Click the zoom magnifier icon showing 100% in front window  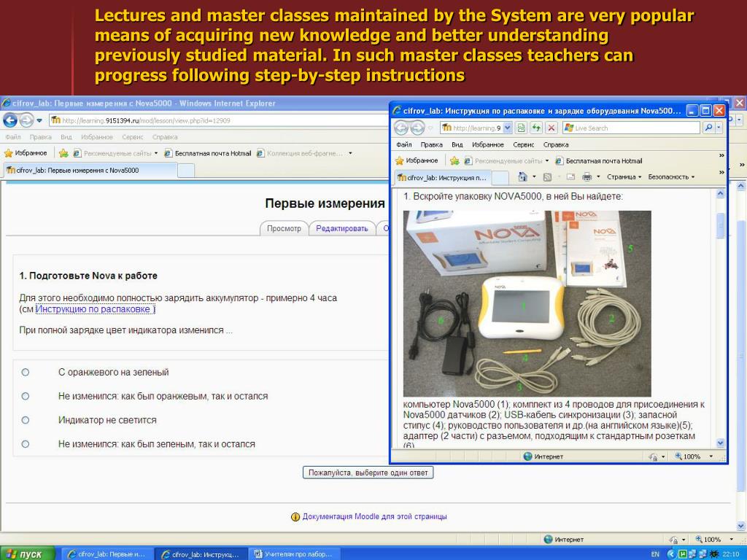click(x=678, y=456)
